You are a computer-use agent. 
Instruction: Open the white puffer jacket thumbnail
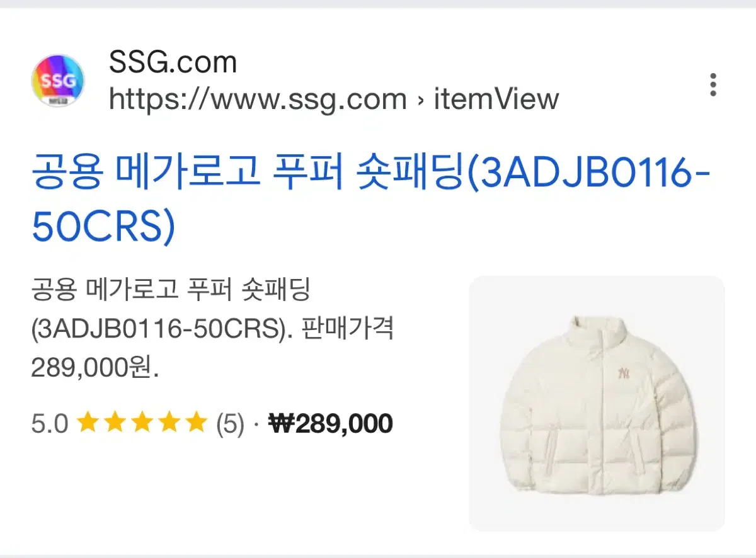click(597, 403)
